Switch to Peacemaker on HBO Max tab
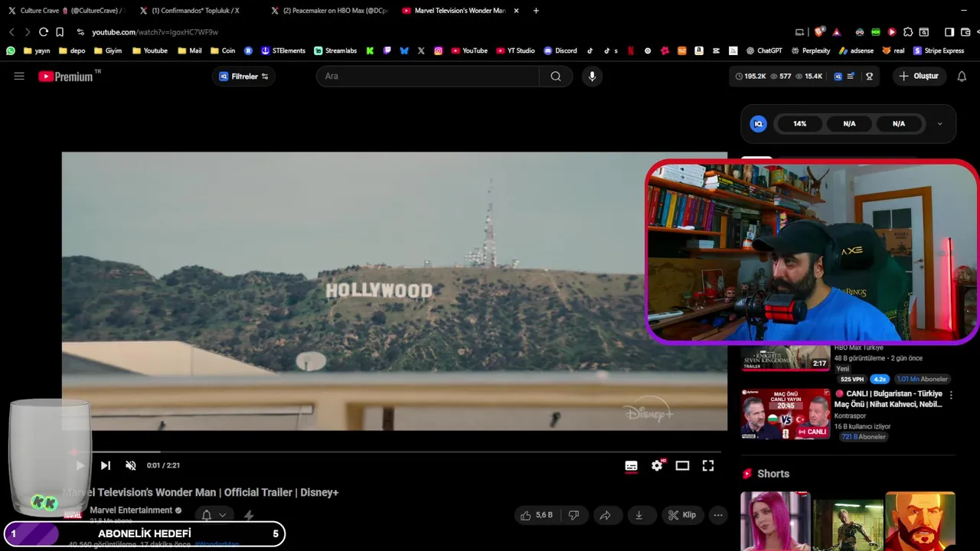The height and width of the screenshot is (551, 980). 329,11
